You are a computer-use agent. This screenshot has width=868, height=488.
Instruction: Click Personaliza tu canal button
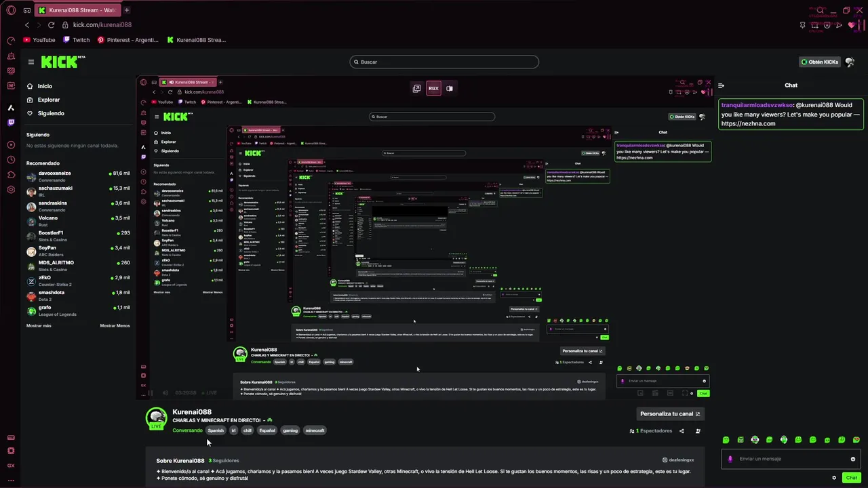[x=669, y=413]
